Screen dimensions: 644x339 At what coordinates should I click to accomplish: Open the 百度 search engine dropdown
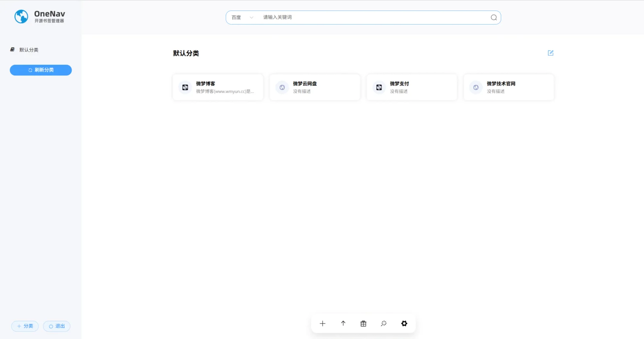click(x=242, y=17)
